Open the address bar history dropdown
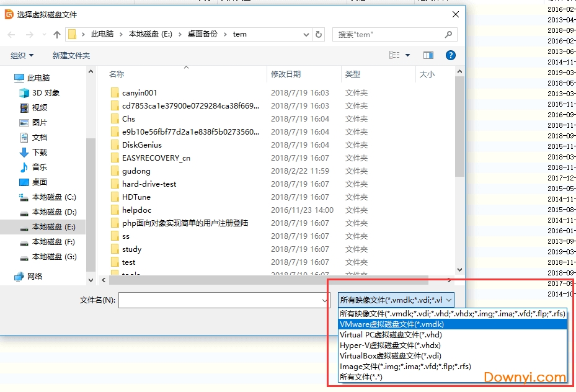The height and width of the screenshot is (392, 576). pos(308,35)
